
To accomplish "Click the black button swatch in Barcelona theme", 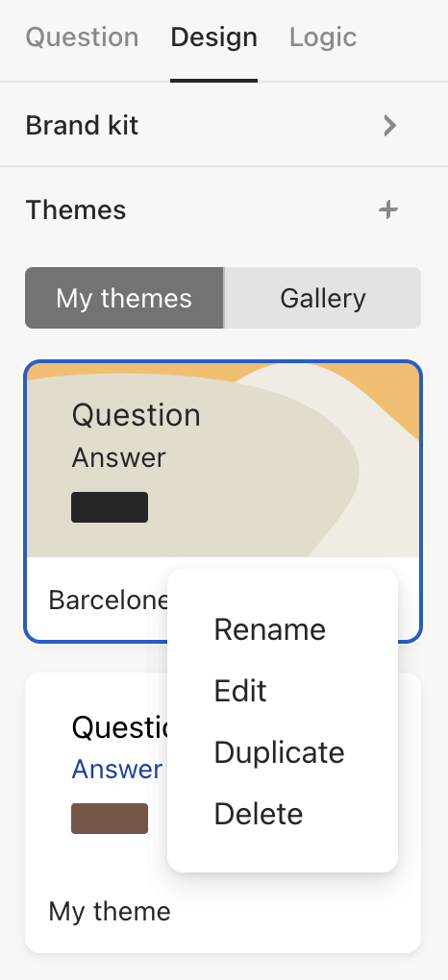I will click(110, 507).
